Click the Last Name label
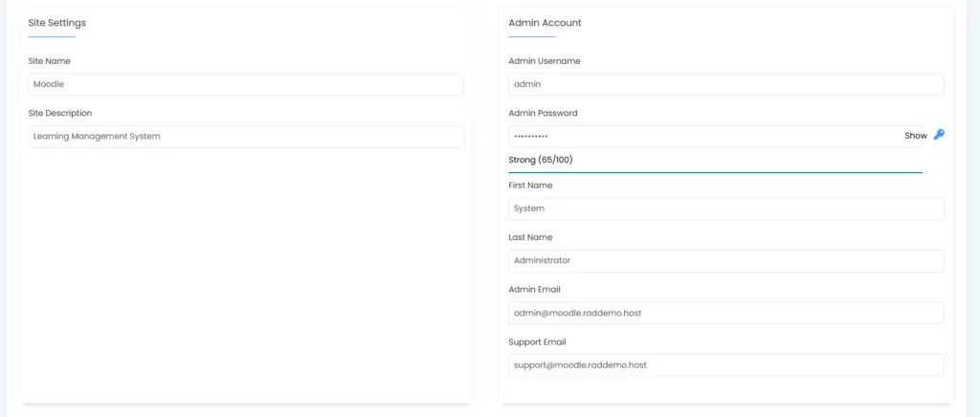 click(530, 237)
